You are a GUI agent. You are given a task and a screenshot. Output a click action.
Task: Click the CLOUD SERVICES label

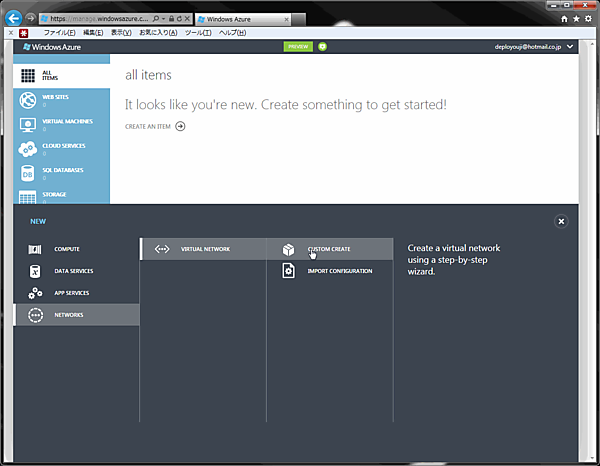64,146
